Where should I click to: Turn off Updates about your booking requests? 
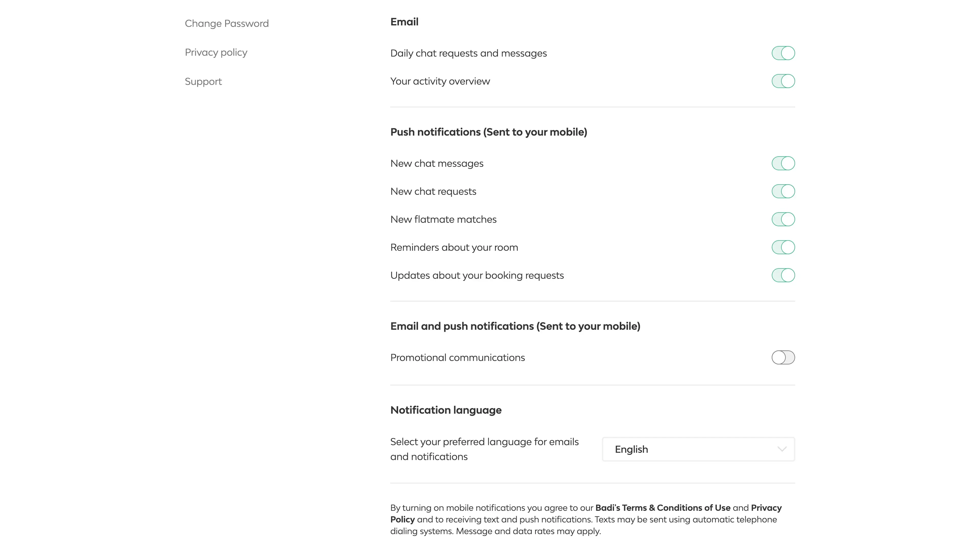click(x=783, y=275)
